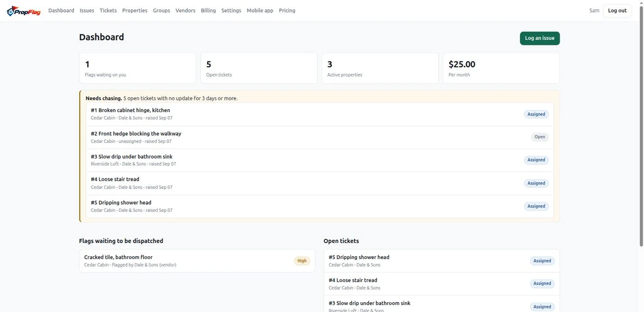Open ticket #1 Broken cabinet hinge, kitchen
The width and height of the screenshot is (644, 312).
320,114
